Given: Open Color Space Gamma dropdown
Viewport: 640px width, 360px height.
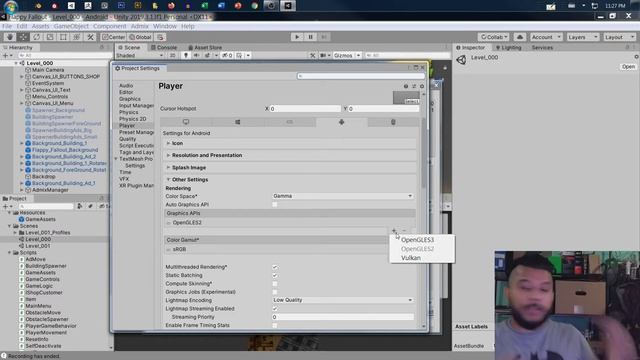Looking at the screenshot, I should (342, 196).
